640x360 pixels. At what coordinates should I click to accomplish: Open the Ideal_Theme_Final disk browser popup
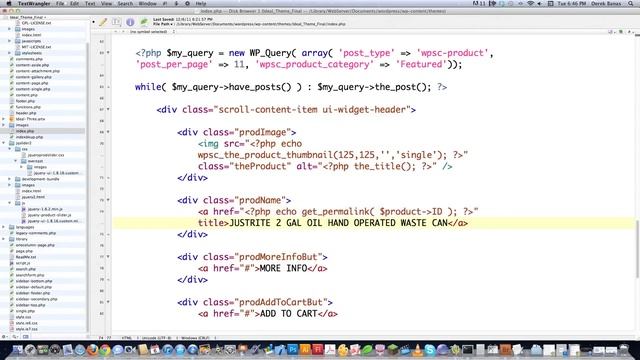[x=27, y=17]
